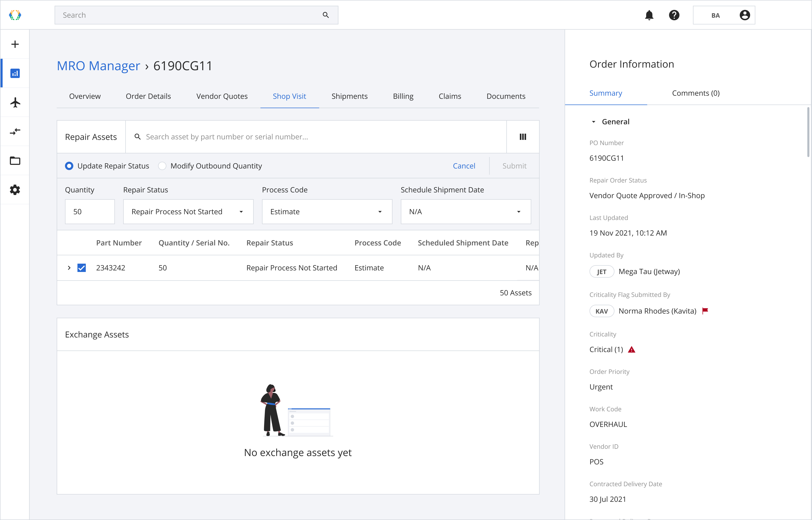812x520 pixels.
Task: Click the Process Code column header
Action: [377, 243]
